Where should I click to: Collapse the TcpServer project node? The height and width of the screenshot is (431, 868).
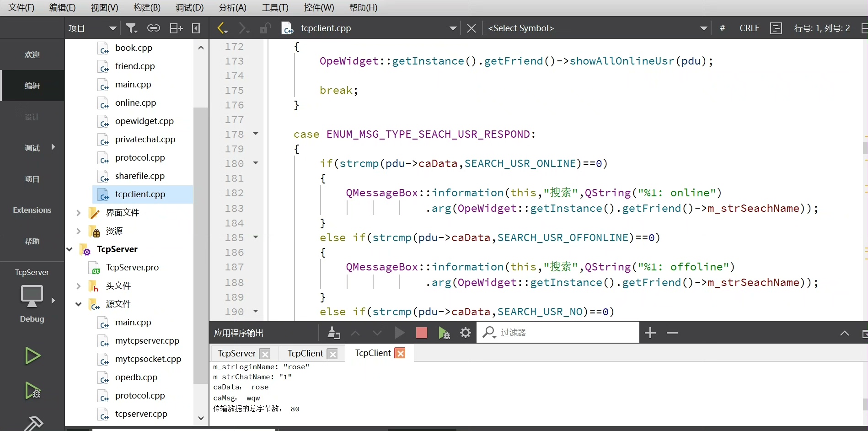(70, 249)
